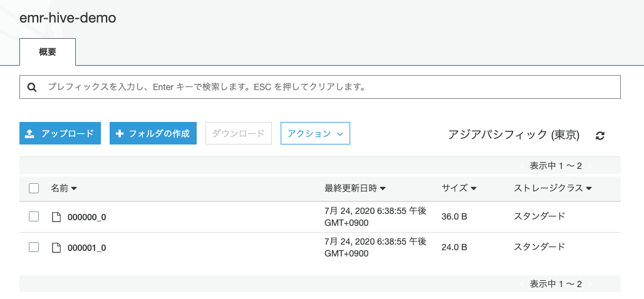Click the upload icon on the アップロード button
The image size is (644, 299).
pos(30,134)
